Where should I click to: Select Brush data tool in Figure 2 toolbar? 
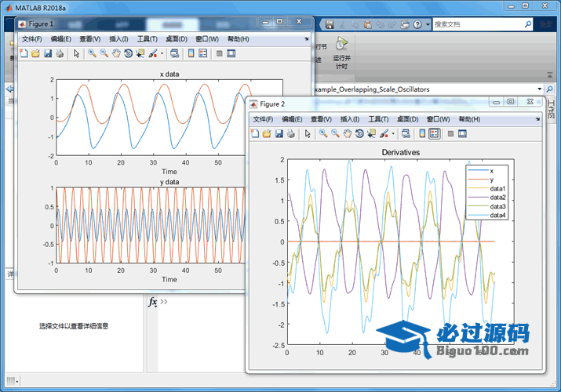coord(384,133)
